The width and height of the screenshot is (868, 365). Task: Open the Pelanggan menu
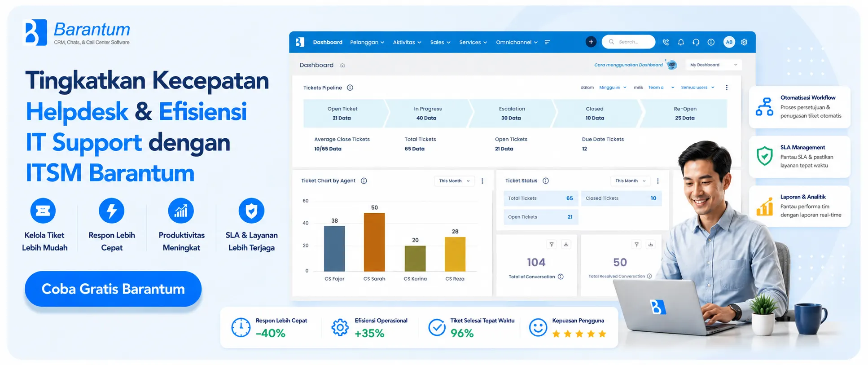367,42
